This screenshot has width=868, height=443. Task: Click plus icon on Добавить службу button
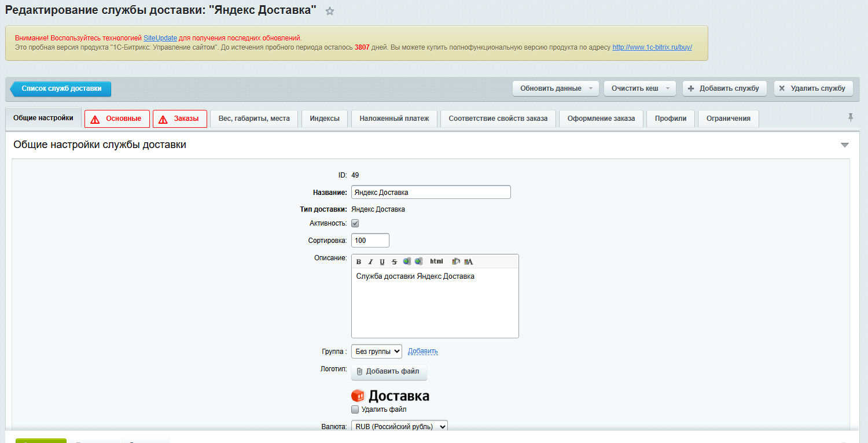[691, 88]
